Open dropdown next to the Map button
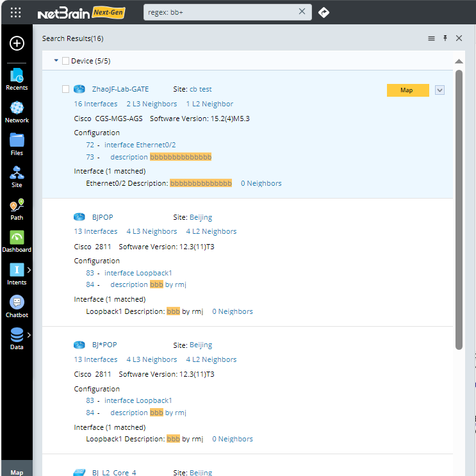 (x=439, y=90)
